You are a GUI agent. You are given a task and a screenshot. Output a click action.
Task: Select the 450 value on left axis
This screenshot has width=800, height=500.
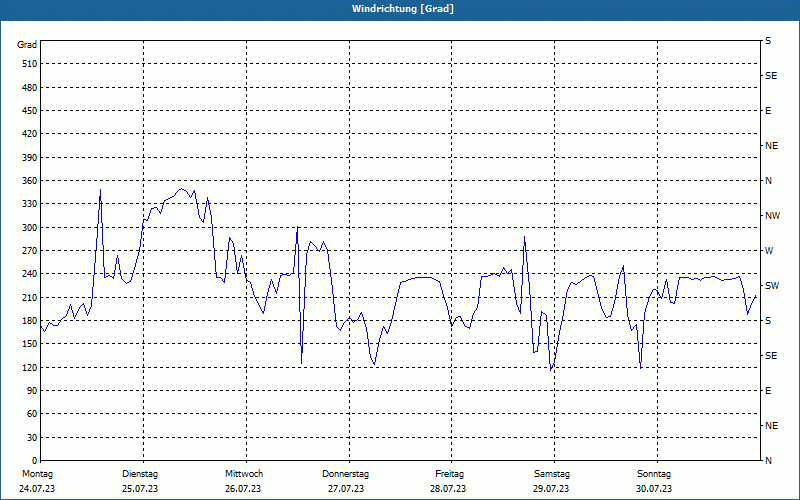pos(30,111)
